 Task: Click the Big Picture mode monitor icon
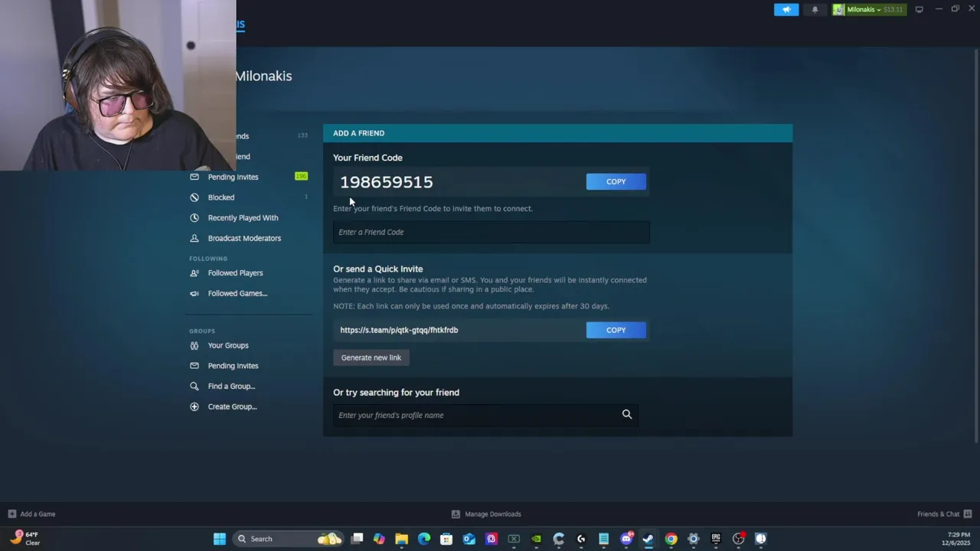(x=919, y=9)
